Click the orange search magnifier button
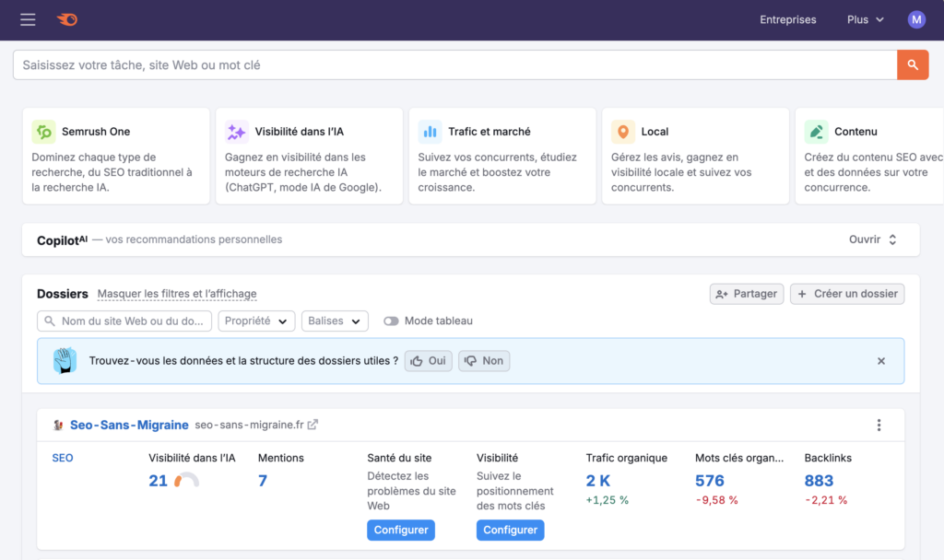 [x=913, y=65]
